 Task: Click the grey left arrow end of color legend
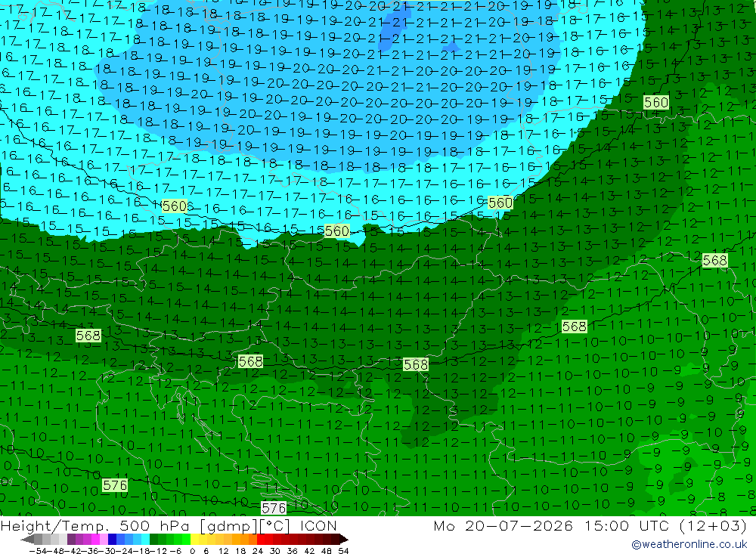(x=27, y=540)
